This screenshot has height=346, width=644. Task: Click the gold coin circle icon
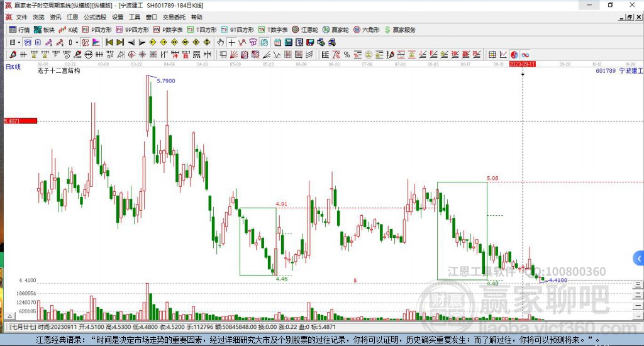tap(369, 54)
